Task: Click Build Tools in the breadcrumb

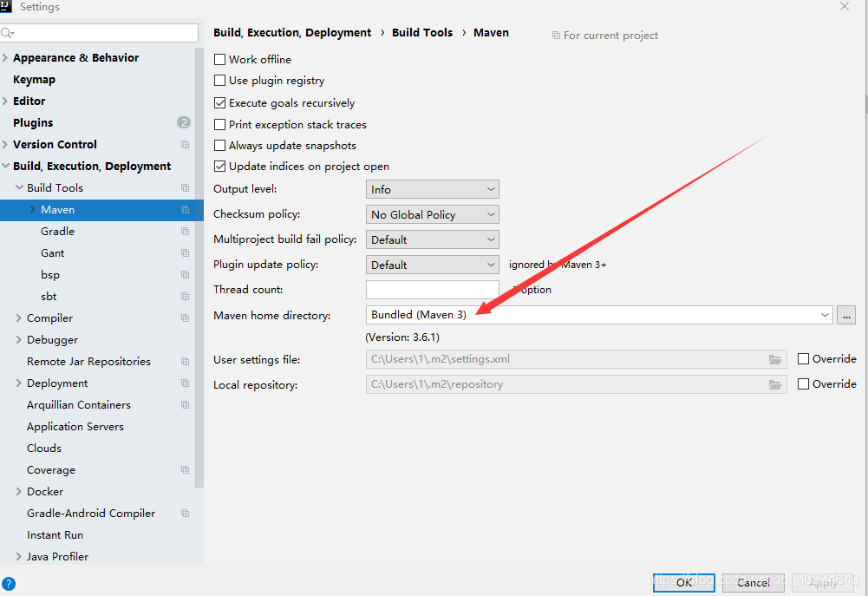Action: (422, 33)
